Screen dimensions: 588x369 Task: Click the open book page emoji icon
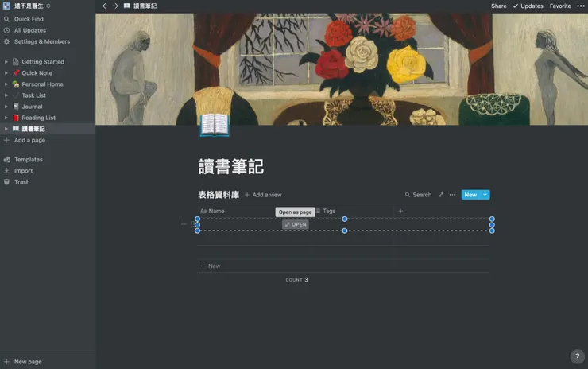point(215,125)
